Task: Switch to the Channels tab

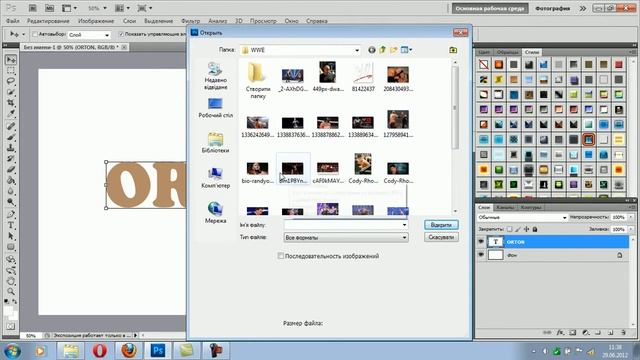Action: click(x=505, y=207)
